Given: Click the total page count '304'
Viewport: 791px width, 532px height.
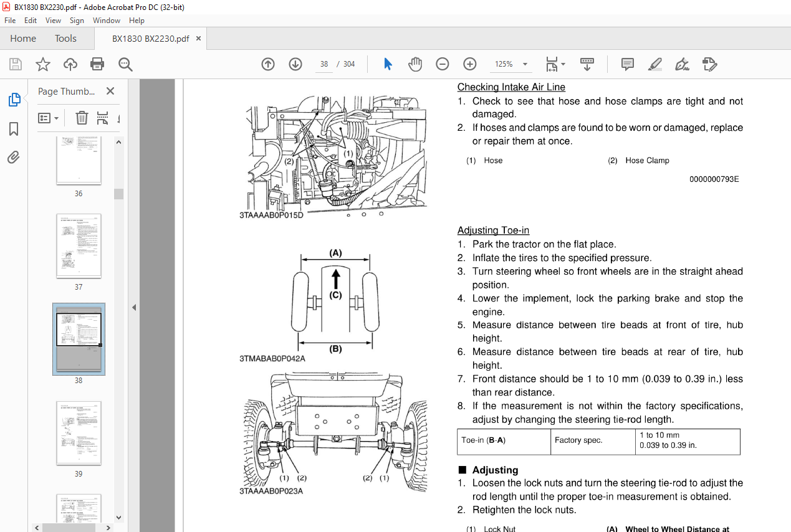Looking at the screenshot, I should pyautogui.click(x=349, y=64).
